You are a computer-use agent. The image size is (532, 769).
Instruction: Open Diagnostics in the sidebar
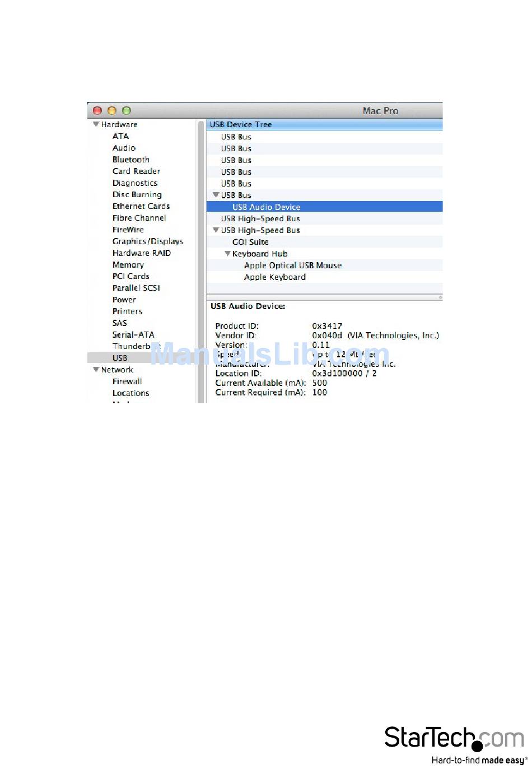coord(135,183)
